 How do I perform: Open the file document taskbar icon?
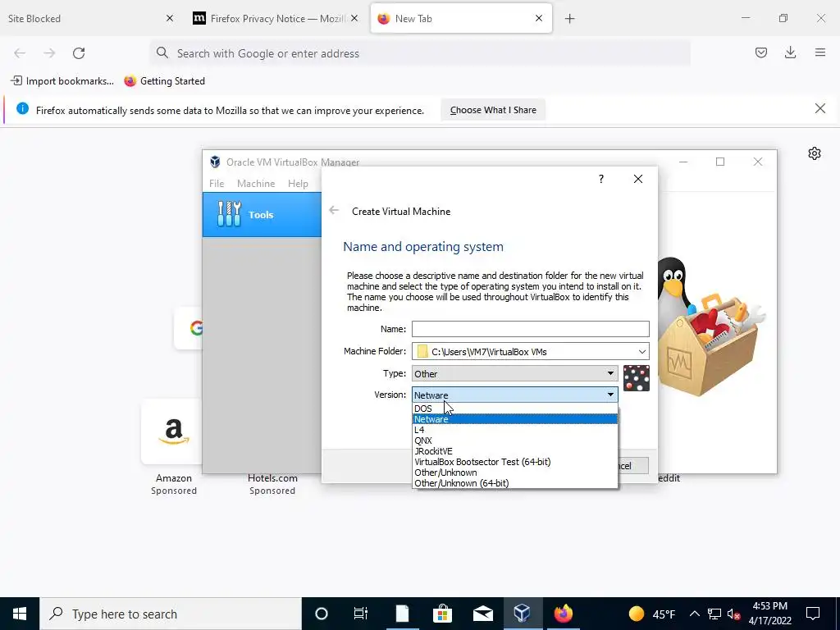tap(402, 614)
